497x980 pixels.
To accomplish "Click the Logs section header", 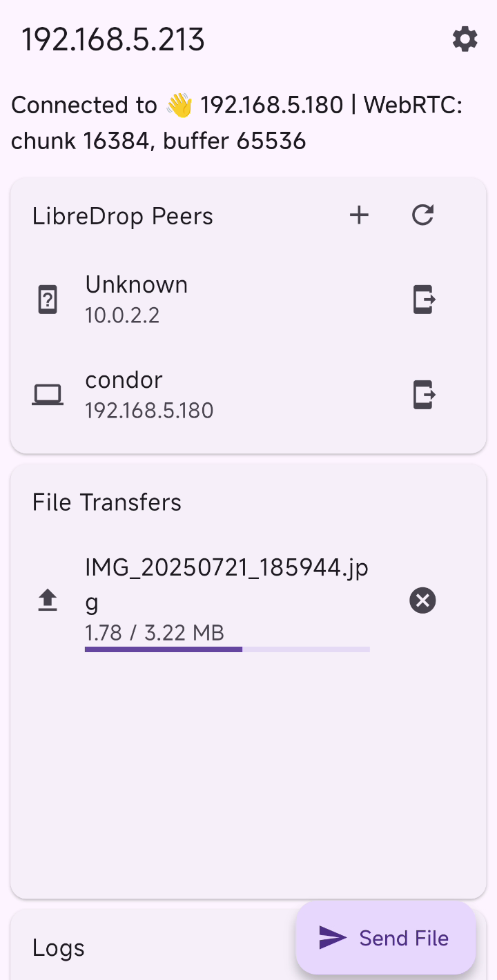I will coord(59,948).
